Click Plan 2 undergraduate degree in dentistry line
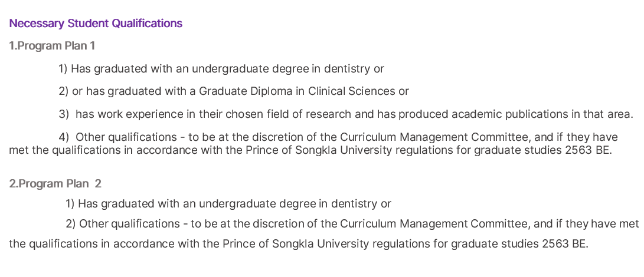644x277 pixels. (228, 203)
